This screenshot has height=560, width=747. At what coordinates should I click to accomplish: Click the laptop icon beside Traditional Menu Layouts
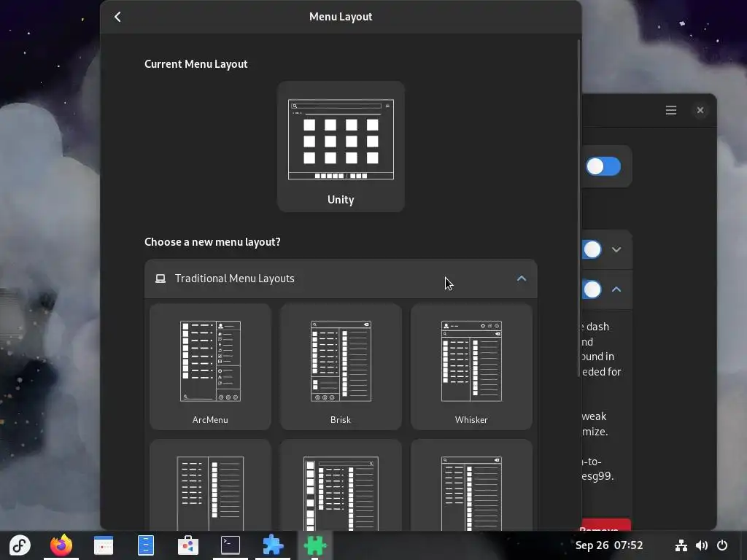tap(160, 279)
